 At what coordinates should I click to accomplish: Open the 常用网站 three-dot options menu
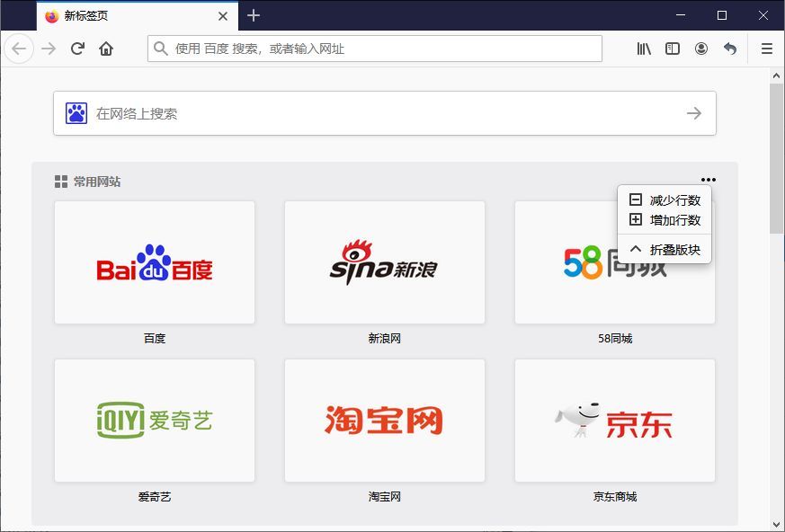click(x=709, y=180)
